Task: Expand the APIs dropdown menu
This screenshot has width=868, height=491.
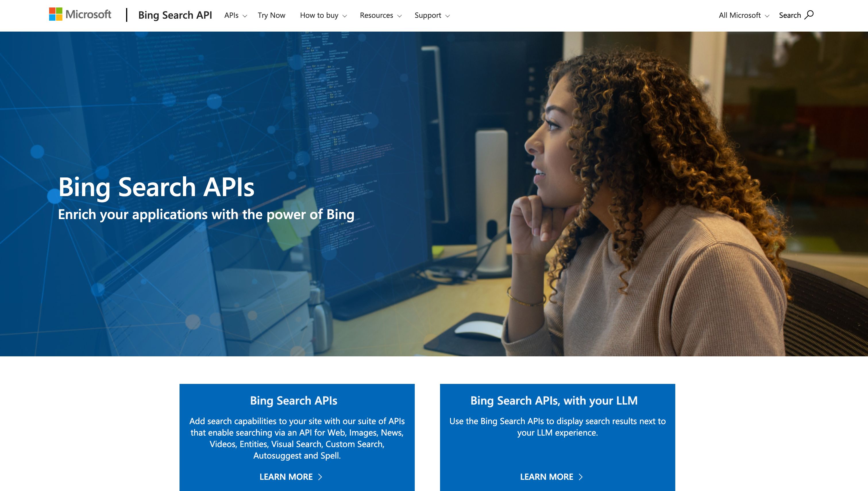Action: click(x=235, y=16)
